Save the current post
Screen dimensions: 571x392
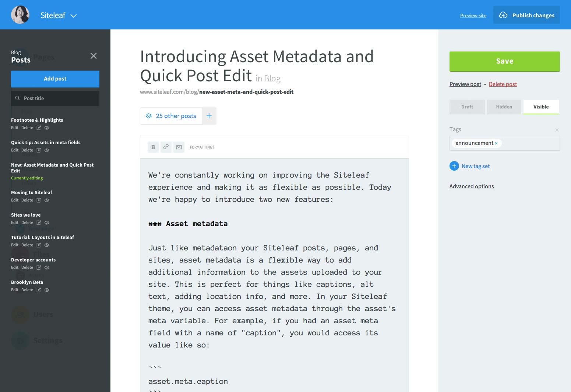pos(504,61)
